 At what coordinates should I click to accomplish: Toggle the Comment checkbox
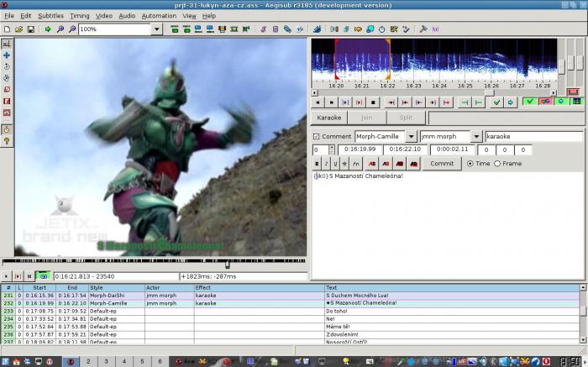coord(317,136)
